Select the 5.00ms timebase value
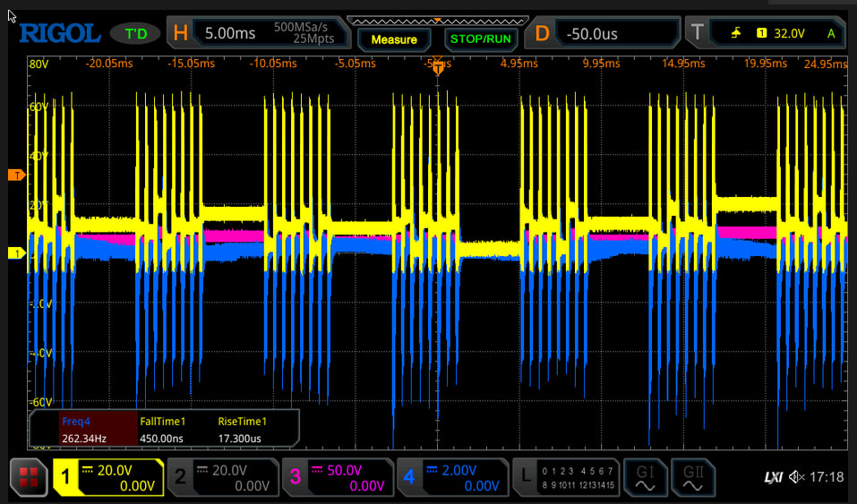857x504 pixels. coord(230,33)
